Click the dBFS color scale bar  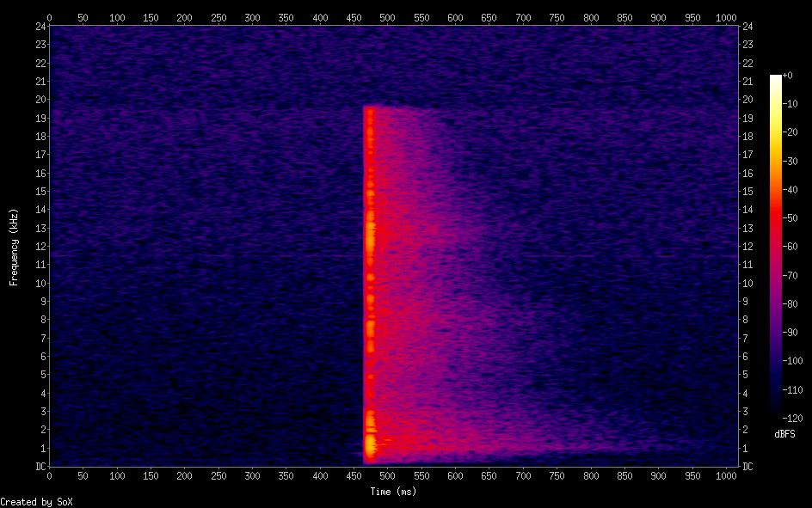[x=776, y=250]
